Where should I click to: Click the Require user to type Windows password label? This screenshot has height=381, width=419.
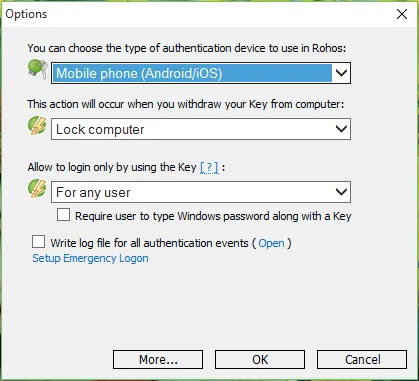tap(213, 216)
